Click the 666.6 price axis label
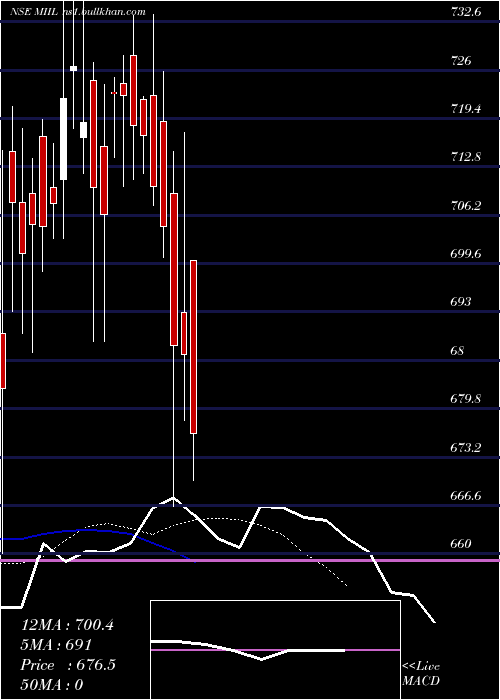 pos(466,496)
